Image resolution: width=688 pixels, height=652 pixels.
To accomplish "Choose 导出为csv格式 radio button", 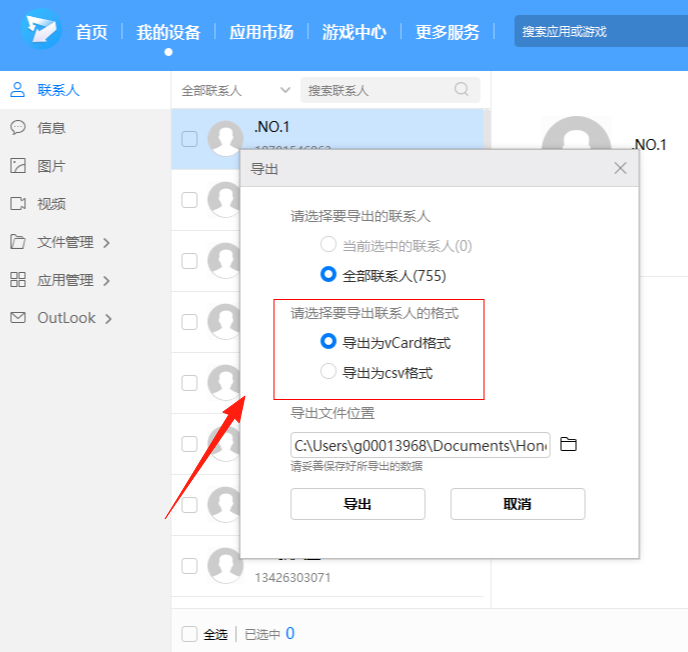I will 328,372.
